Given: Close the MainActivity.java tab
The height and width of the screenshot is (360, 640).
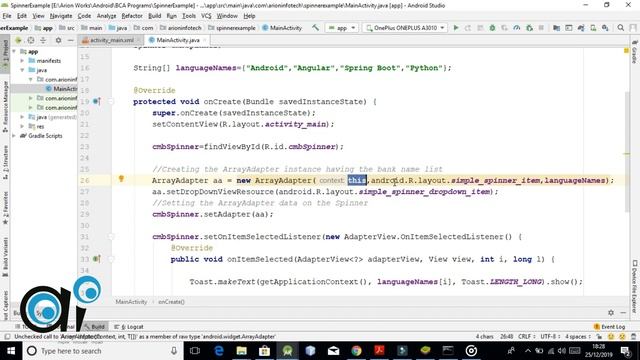Looking at the screenshot, I should click(x=204, y=40).
